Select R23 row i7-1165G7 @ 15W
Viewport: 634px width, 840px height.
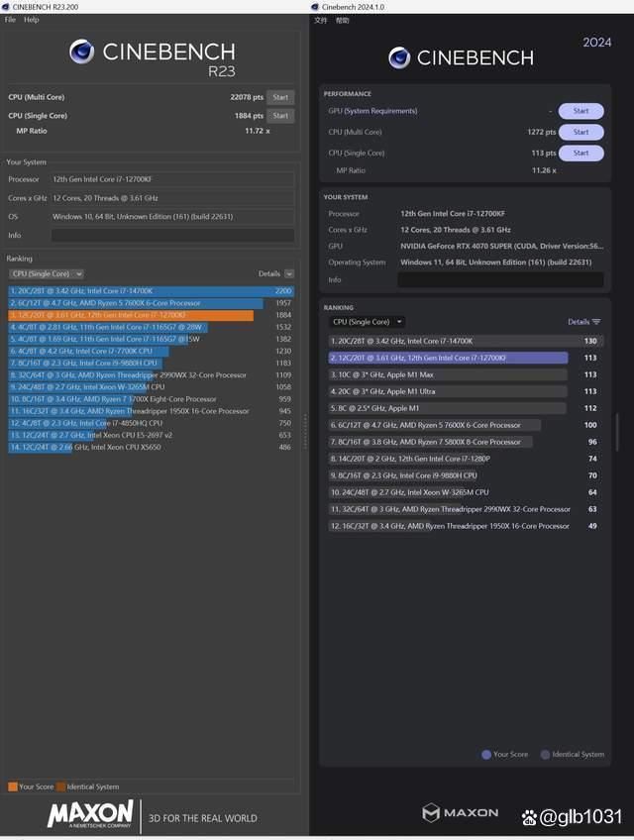(x=152, y=339)
